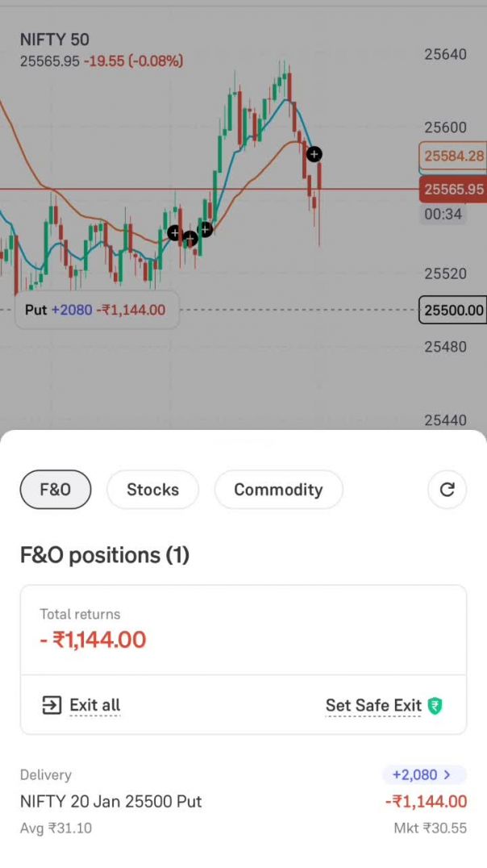
Task: Click the Exit all arrow icon
Action: point(51,705)
